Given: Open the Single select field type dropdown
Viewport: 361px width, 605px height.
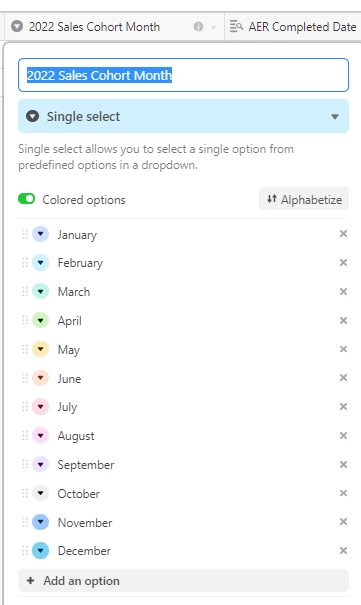Looking at the screenshot, I should tap(184, 116).
